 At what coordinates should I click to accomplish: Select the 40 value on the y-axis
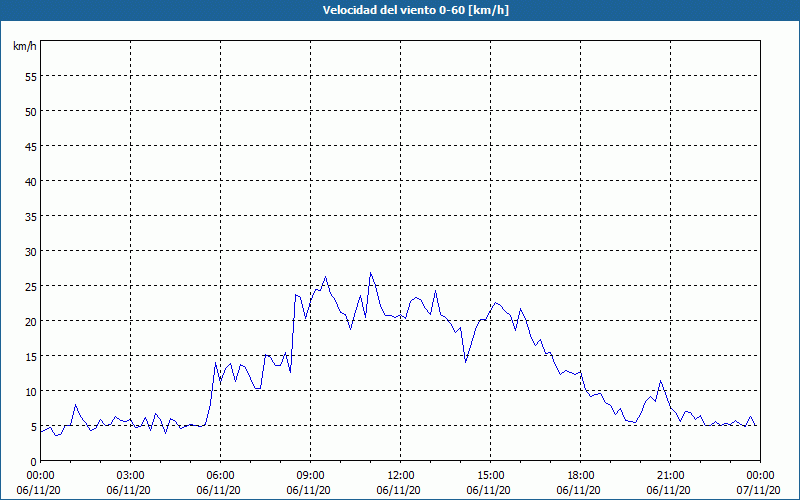point(31,181)
